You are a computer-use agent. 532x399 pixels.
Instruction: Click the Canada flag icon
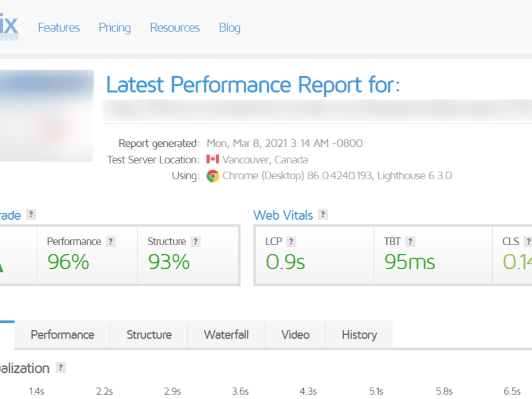pos(212,159)
